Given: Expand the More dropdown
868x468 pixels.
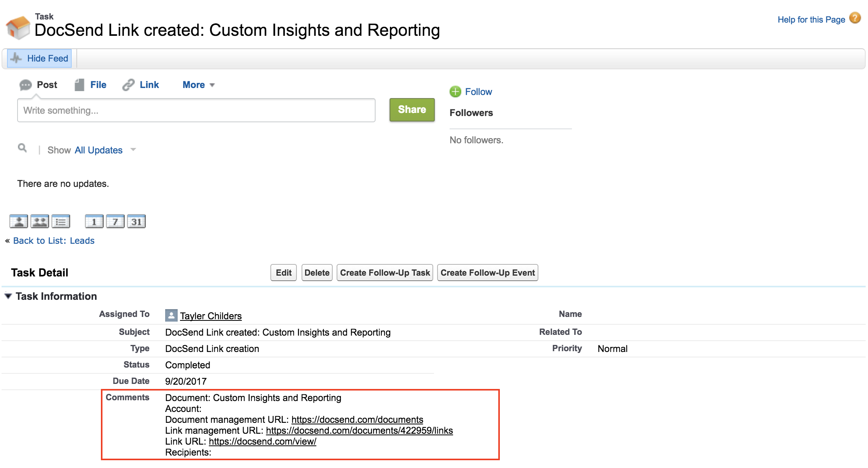Looking at the screenshot, I should (199, 85).
